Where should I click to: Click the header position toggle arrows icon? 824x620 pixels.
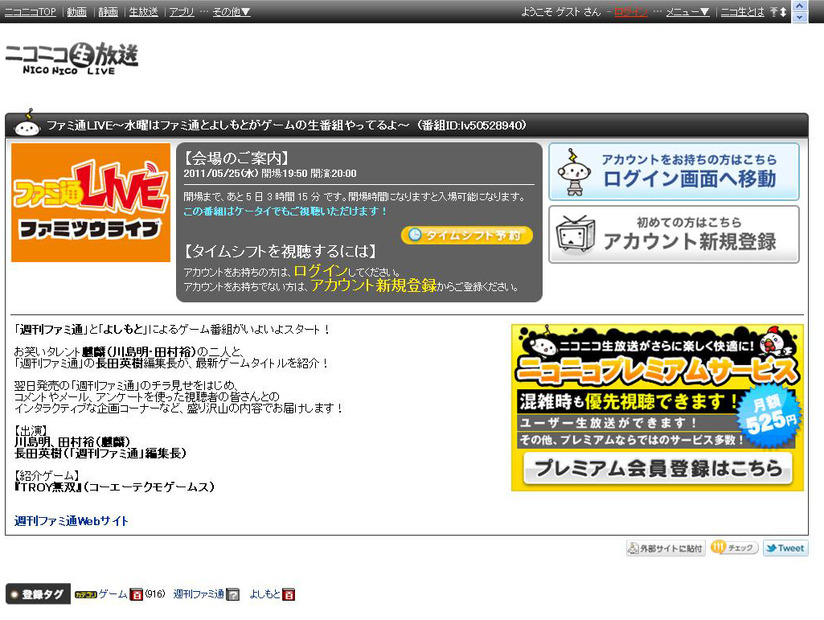tap(778, 12)
